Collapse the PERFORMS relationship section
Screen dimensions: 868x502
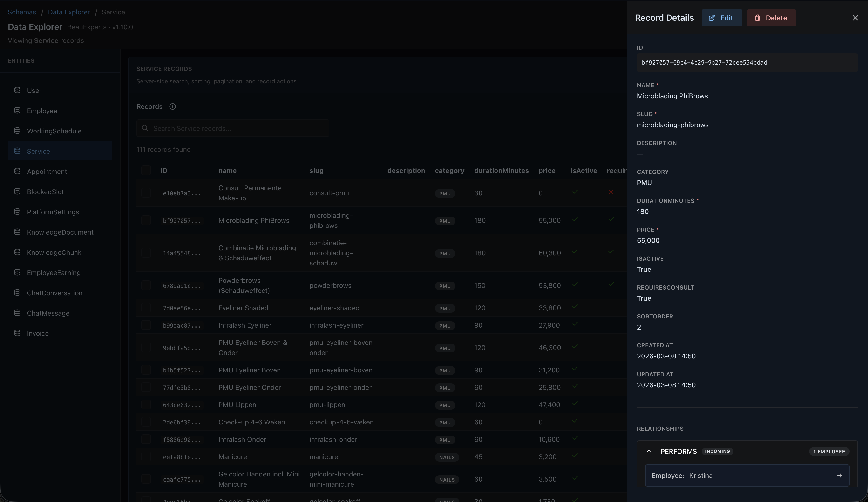(x=649, y=451)
